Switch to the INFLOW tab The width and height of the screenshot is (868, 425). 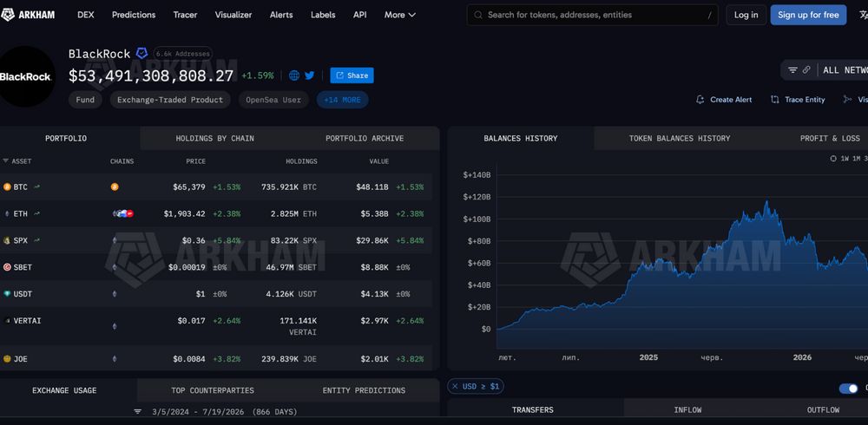687,409
